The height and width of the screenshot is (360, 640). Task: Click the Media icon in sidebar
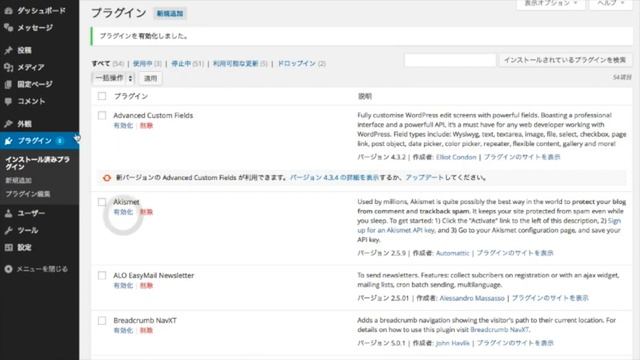pos(8,67)
